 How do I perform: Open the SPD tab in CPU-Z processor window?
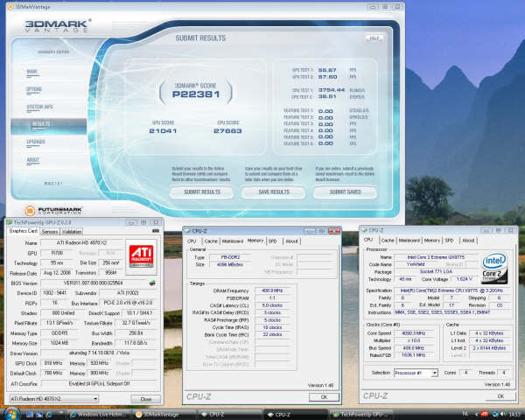click(x=449, y=241)
